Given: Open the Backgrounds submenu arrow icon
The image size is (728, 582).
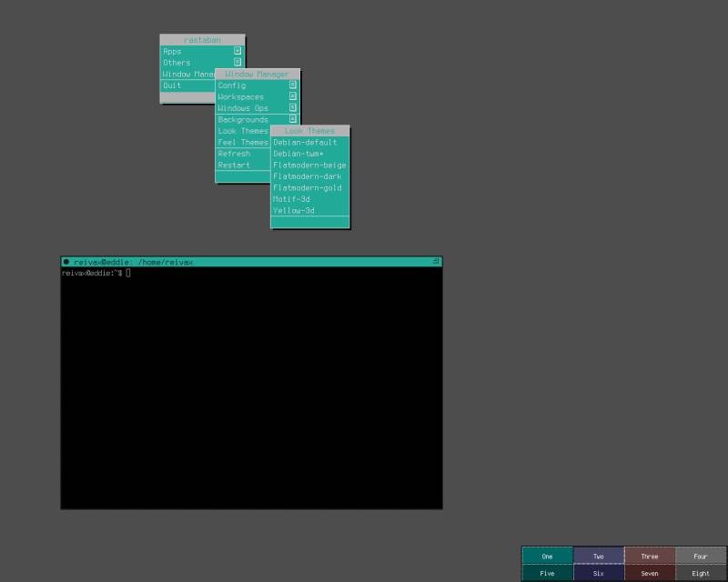Looking at the screenshot, I should coord(291,119).
